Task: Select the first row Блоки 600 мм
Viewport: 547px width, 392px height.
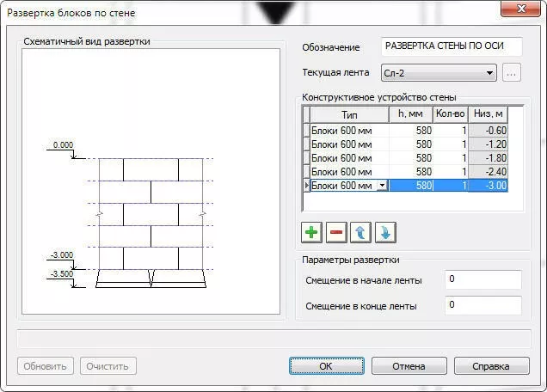Action: 348,131
